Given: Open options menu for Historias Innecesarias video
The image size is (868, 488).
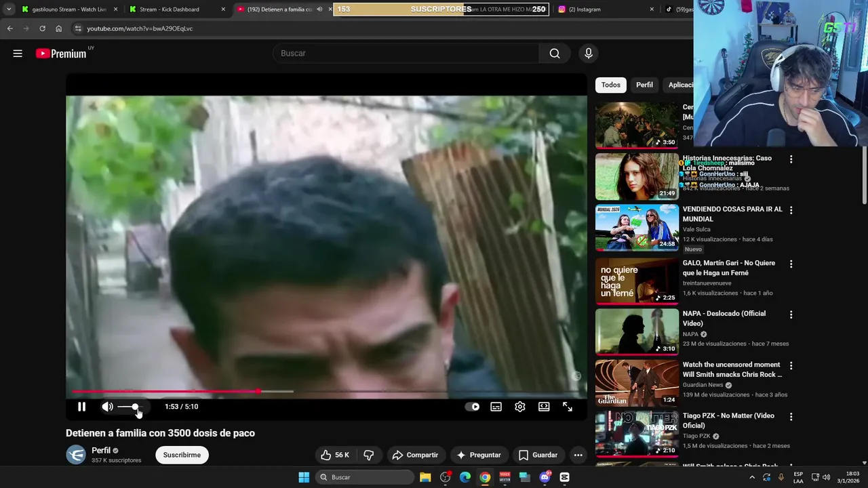Looking at the screenshot, I should [791, 159].
